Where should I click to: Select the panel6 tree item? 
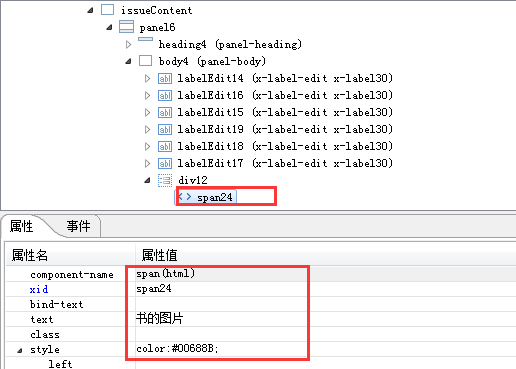157,28
